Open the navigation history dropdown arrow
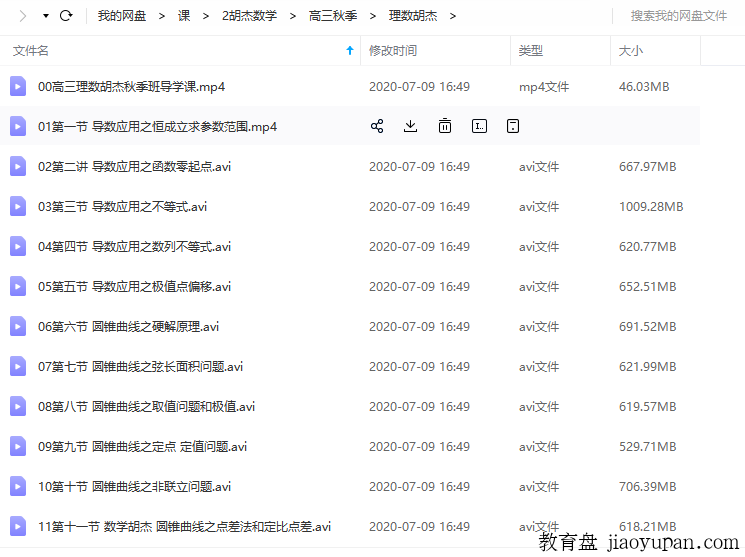 pyautogui.click(x=46, y=16)
